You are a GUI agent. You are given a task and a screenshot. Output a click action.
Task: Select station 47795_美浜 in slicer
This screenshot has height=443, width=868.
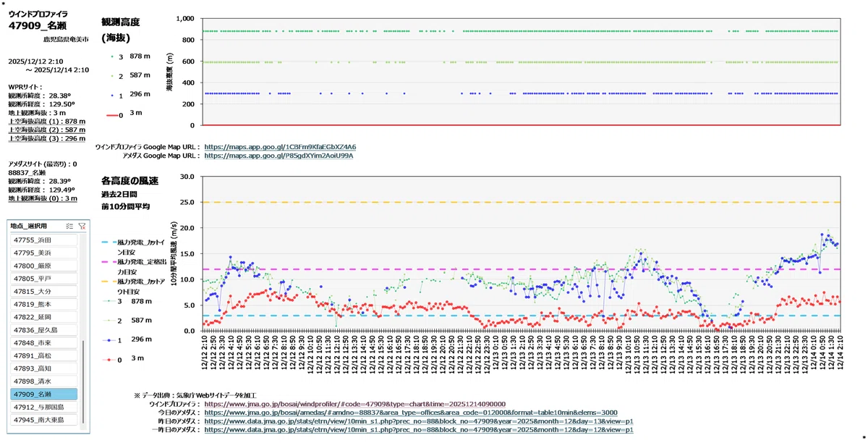44,253
